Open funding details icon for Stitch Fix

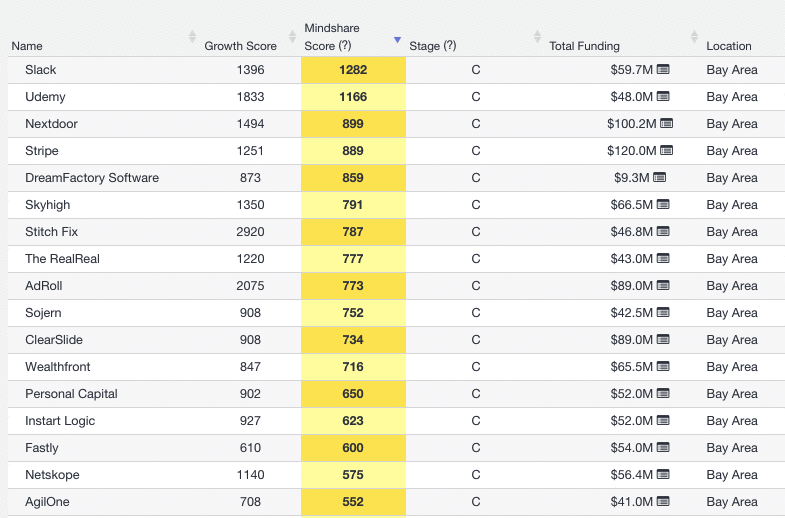click(x=663, y=232)
